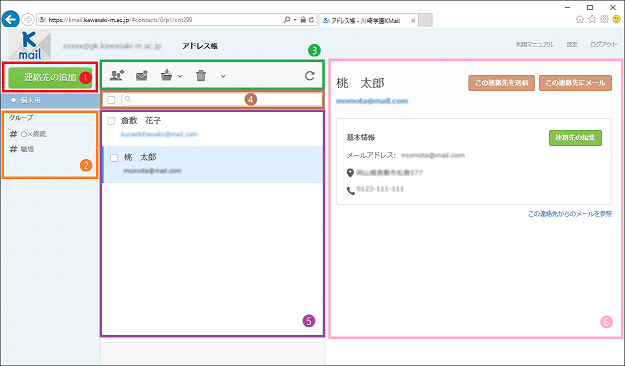Viewport: 625px width, 366px height.
Task: Check the box beside 倉敷 花子
Action: pos(111,121)
